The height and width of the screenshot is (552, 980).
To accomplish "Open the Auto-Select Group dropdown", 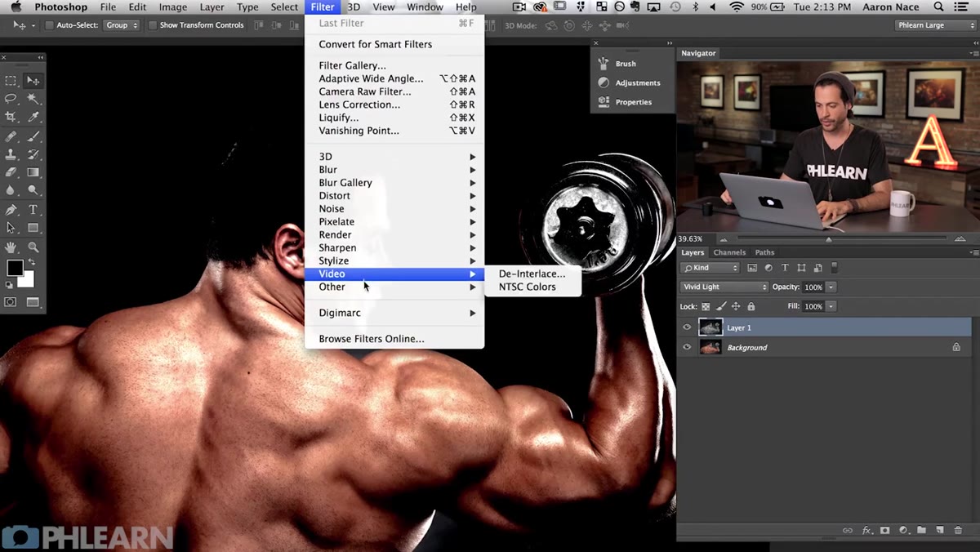I will click(x=121, y=25).
